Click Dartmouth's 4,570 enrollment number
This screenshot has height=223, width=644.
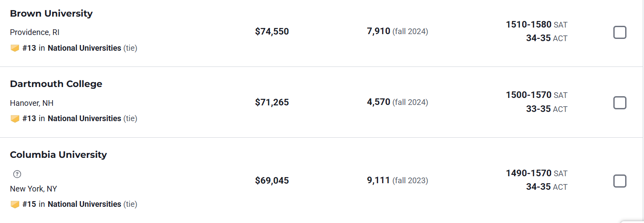(379, 102)
